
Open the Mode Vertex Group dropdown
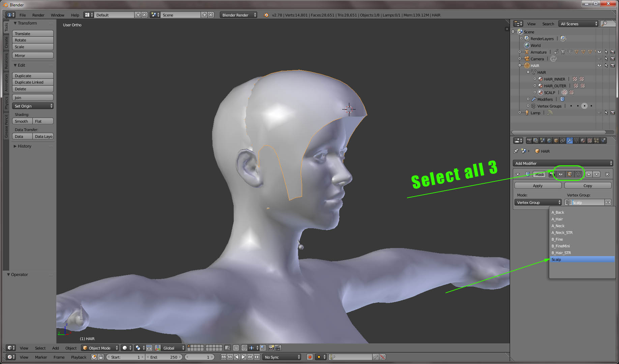coord(538,202)
